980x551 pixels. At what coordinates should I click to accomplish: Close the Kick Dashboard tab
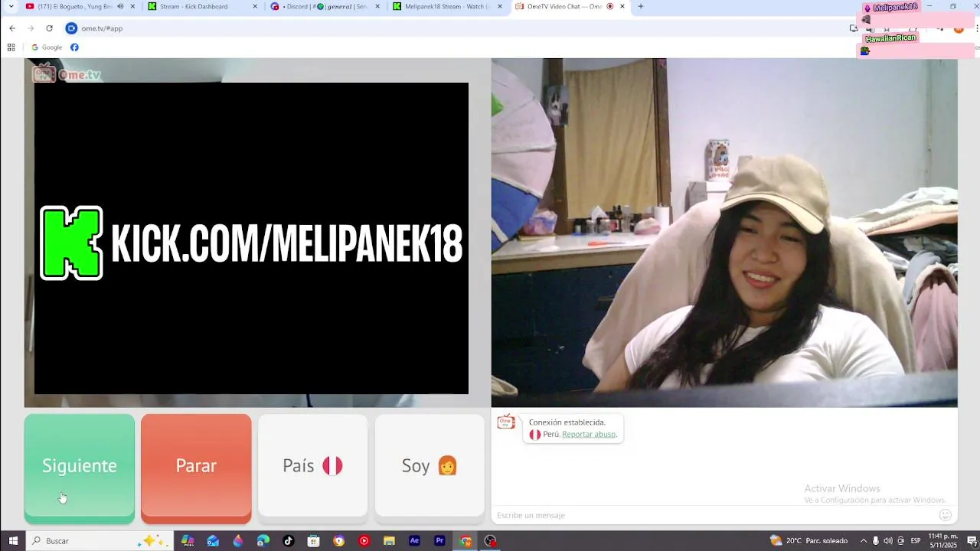[255, 7]
